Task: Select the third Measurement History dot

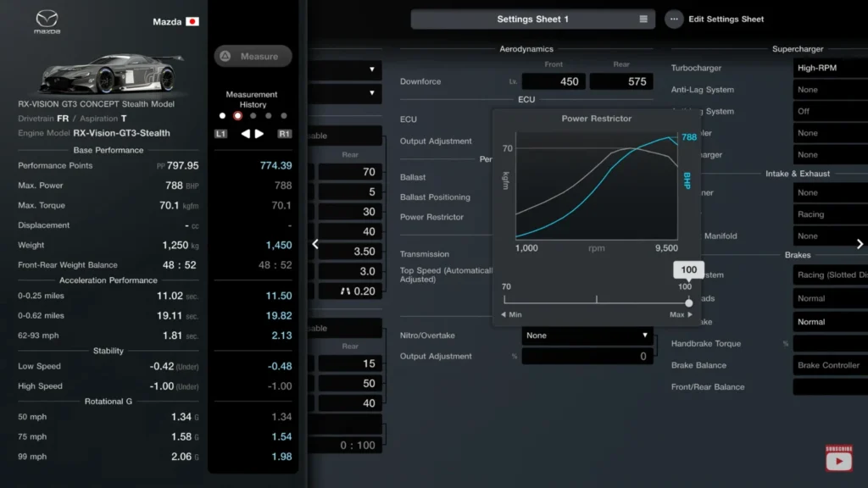Action: 253,116
